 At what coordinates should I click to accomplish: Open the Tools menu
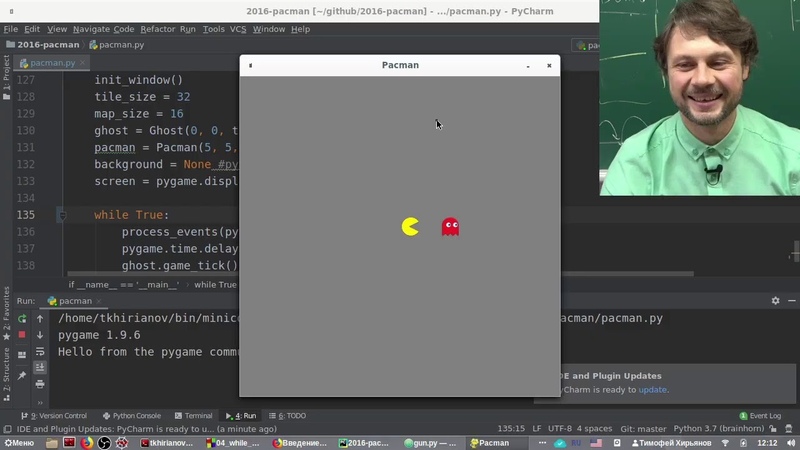pos(213,29)
